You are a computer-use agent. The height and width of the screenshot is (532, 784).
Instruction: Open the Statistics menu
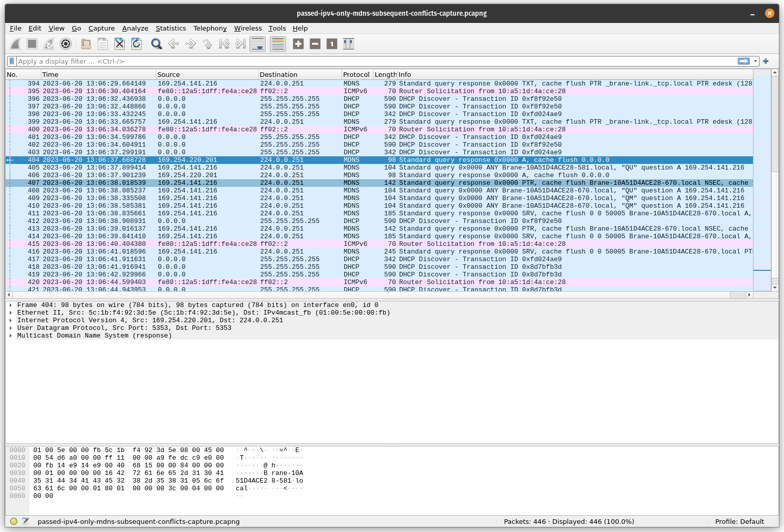171,29
